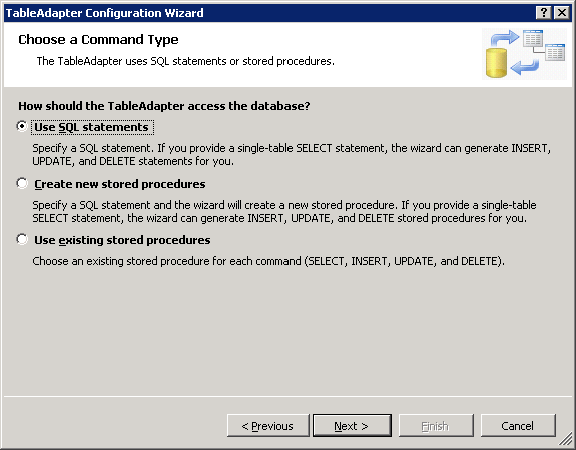Go back with the Previous button
Screen dimensions: 576x450
[x=268, y=426]
